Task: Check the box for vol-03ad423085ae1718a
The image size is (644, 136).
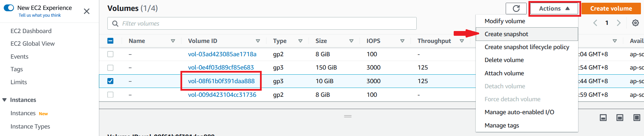Action: coord(110,54)
